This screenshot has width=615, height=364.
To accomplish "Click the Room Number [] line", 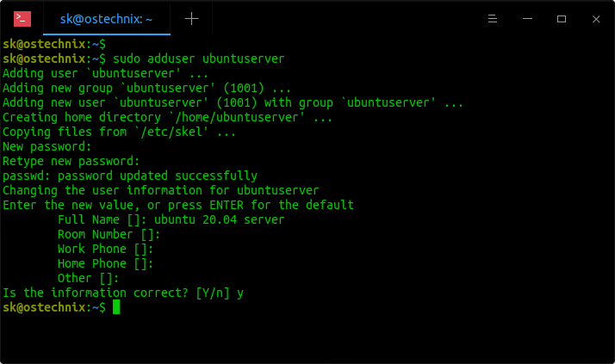I will (x=109, y=234).
